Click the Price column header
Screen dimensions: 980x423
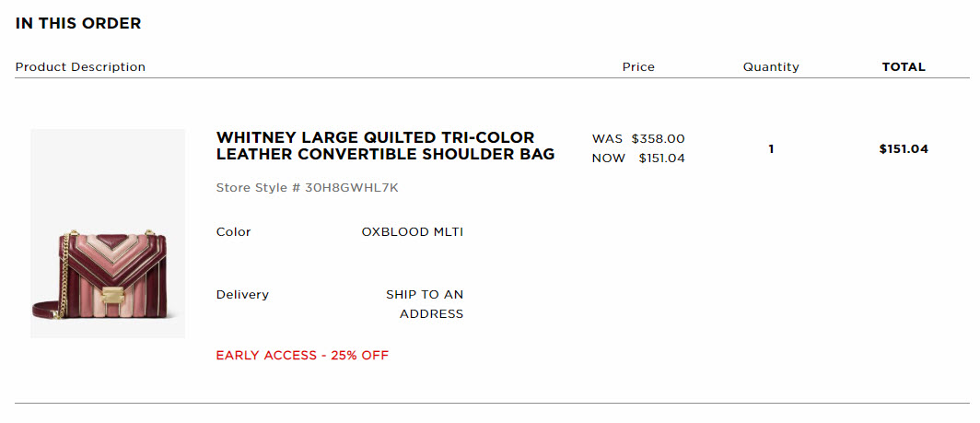pos(639,67)
